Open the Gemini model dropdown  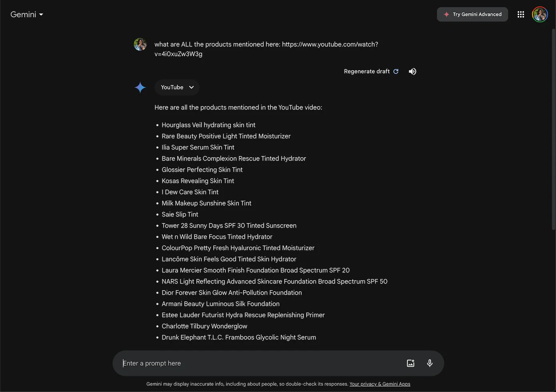tap(27, 14)
